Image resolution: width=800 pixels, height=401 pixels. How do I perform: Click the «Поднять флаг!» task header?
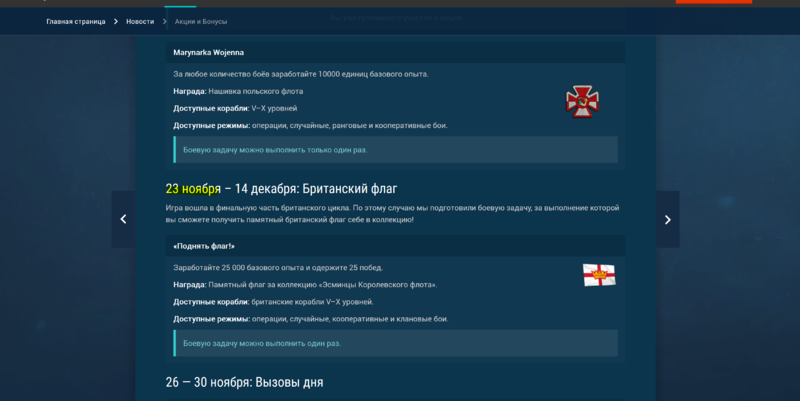[x=204, y=245]
